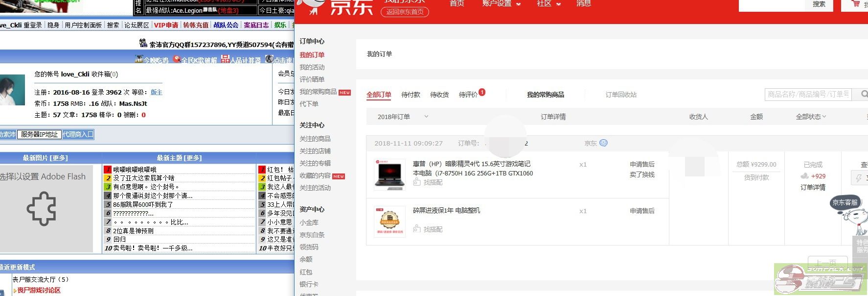Click the 找搭配 icon under the warranty item
This screenshot has width=868, height=296.
pyautogui.click(x=417, y=229)
